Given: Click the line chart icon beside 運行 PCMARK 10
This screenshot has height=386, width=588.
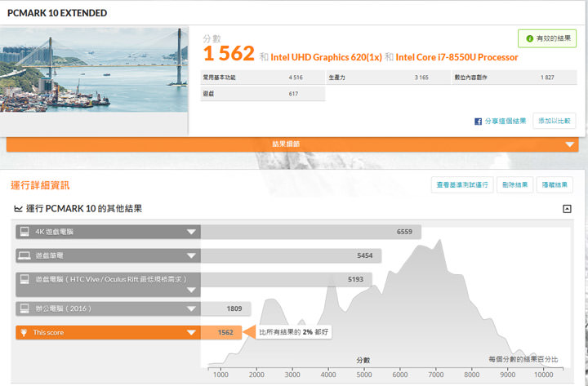Looking at the screenshot, I should pyautogui.click(x=18, y=209).
